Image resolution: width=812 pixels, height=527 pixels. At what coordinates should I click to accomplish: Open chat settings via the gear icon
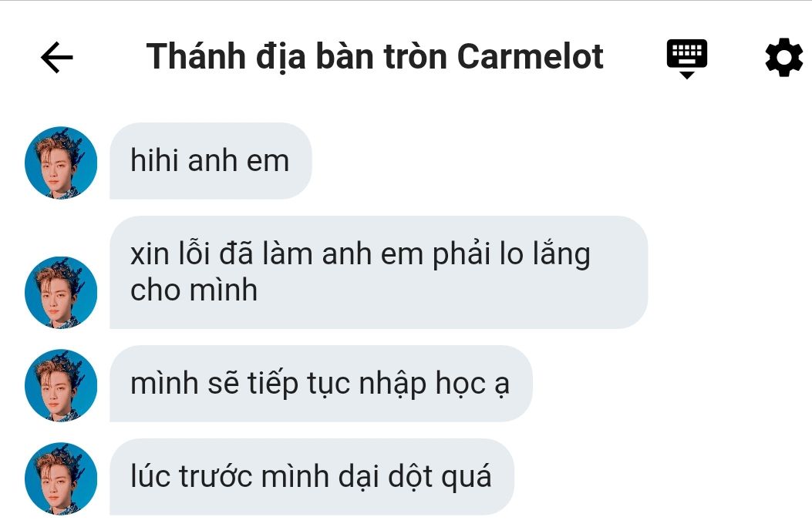(x=784, y=57)
